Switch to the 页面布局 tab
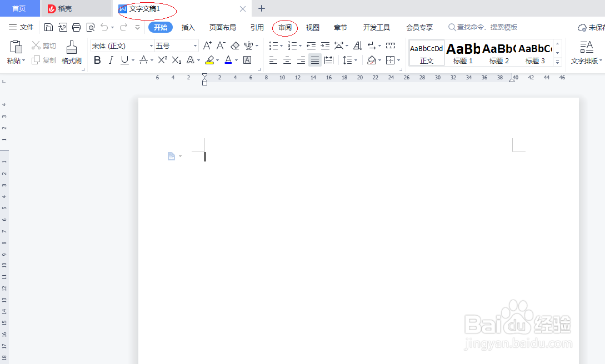Viewport: 605px width, 364px height. 223,27
